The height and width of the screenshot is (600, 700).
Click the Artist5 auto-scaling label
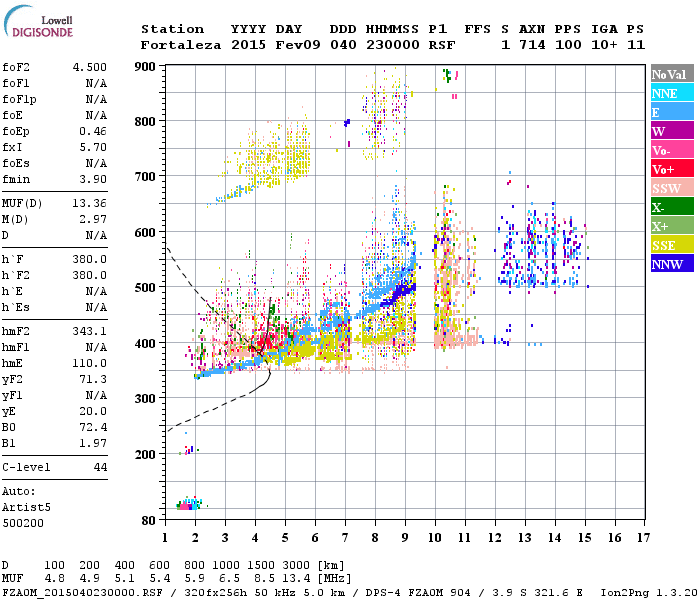[26, 508]
